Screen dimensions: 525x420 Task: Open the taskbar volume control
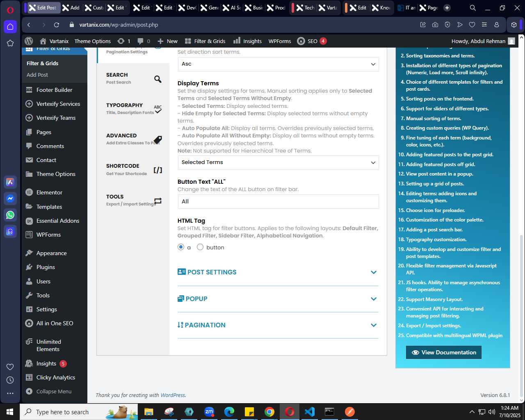492,412
